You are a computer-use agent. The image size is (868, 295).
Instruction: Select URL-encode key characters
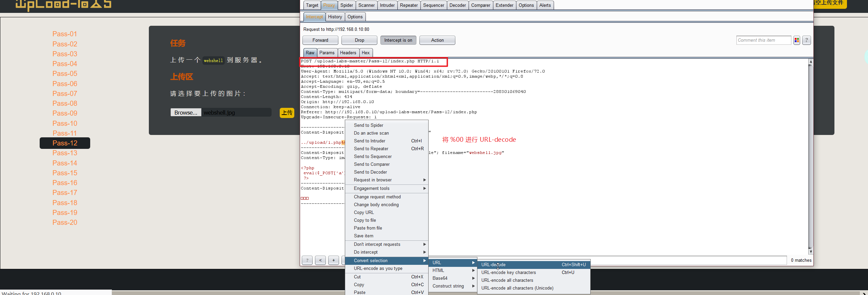534,273
